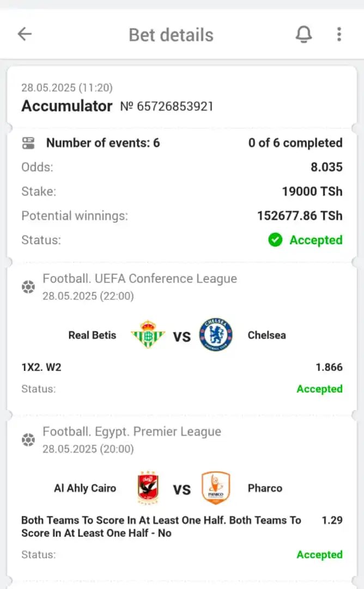This screenshot has height=589, width=364.
Task: Tap the 1X2. W2 selection
Action: tap(41, 367)
